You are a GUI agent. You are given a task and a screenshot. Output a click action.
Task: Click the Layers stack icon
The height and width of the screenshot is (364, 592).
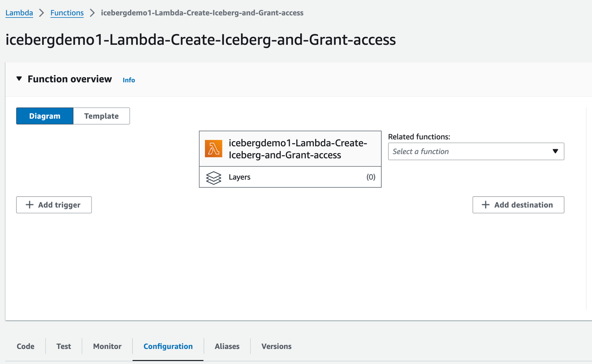(214, 177)
